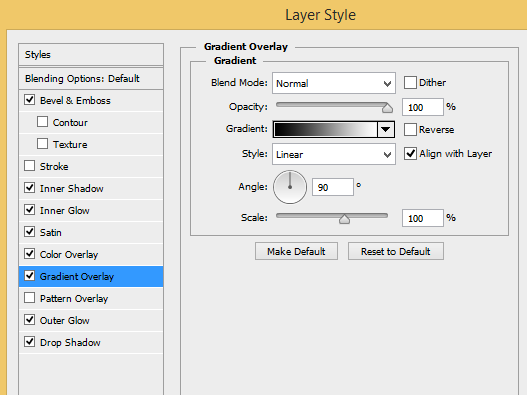Viewport: 527px width, 395px height.
Task: Toggle the Inner Glow checkbox
Action: point(30,210)
